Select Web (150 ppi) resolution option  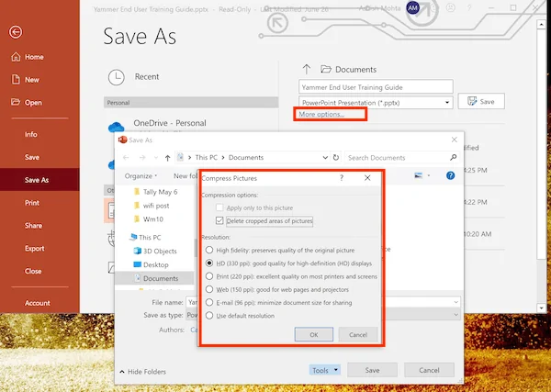click(209, 289)
